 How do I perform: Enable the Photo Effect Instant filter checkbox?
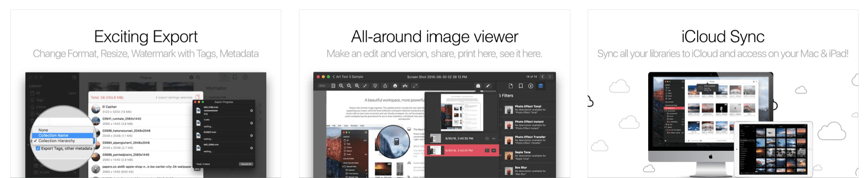click(502, 125)
